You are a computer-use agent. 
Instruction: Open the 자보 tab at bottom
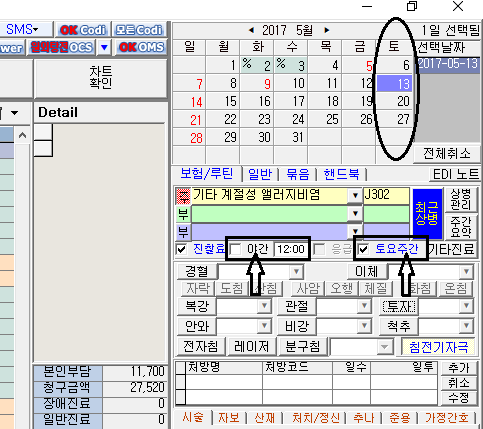229,418
